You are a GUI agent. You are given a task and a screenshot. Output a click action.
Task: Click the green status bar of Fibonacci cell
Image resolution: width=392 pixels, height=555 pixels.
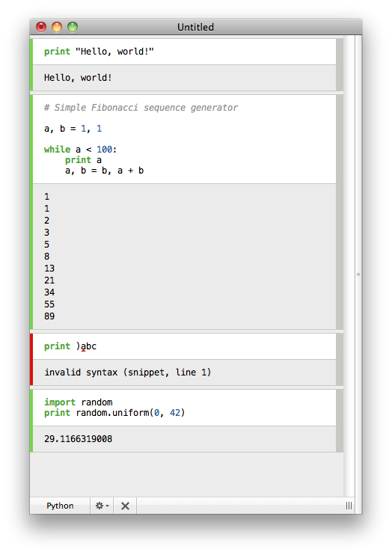[31, 212]
